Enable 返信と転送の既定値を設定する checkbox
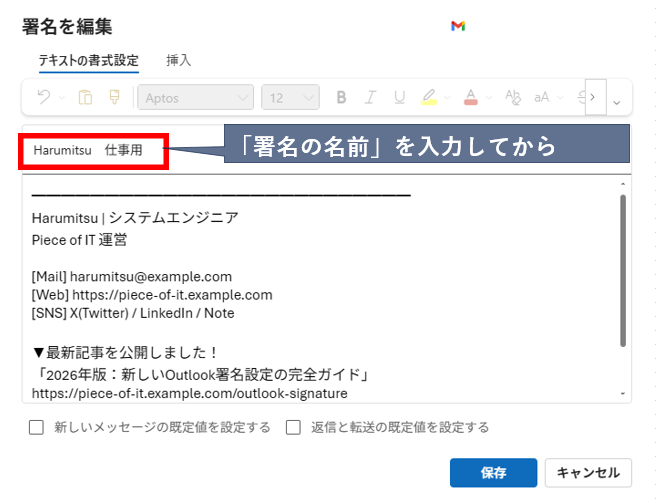 tap(294, 427)
